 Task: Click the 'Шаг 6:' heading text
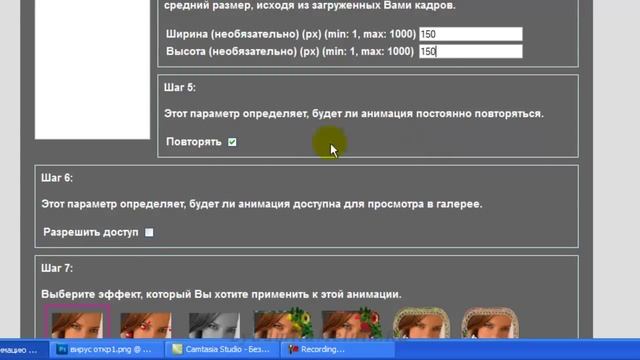57,178
